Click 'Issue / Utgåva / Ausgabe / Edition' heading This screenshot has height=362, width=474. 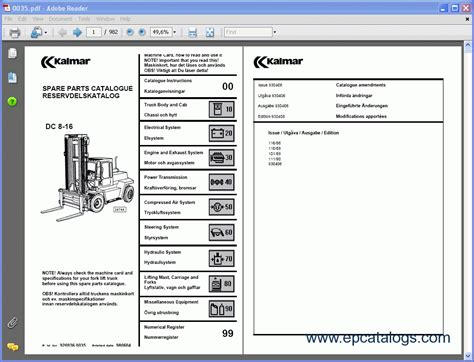point(303,133)
